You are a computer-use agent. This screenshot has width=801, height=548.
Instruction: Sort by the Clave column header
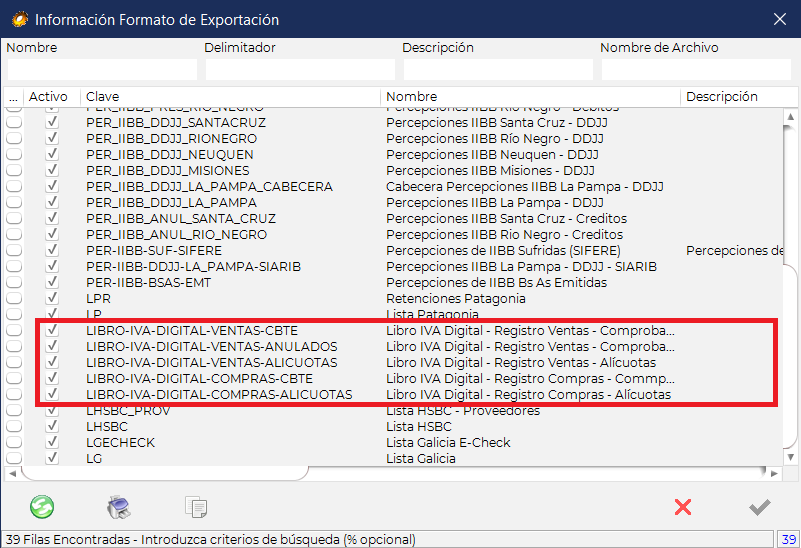click(230, 97)
